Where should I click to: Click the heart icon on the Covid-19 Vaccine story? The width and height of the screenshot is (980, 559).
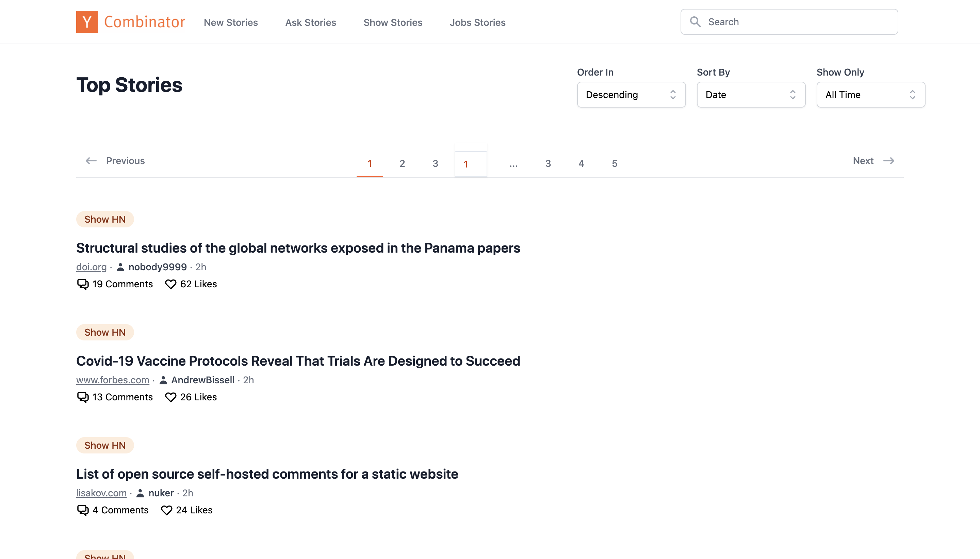pyautogui.click(x=171, y=397)
